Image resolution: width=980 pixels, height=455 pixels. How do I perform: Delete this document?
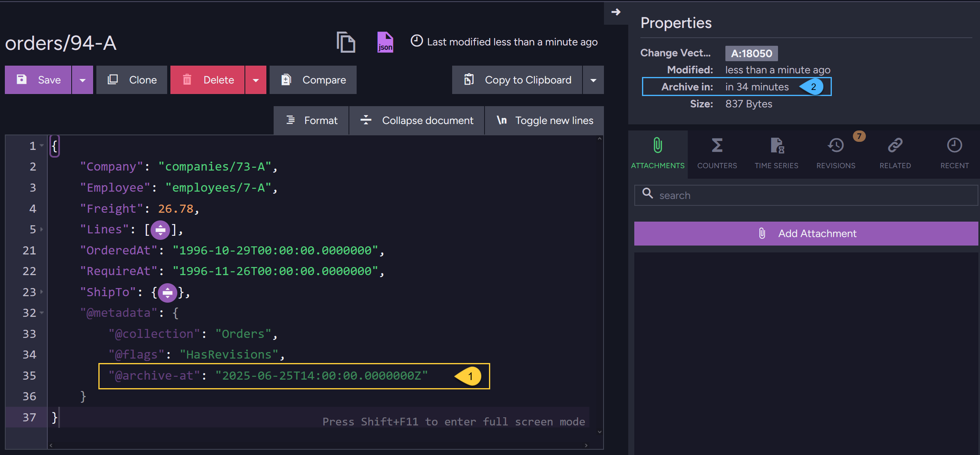click(x=207, y=80)
